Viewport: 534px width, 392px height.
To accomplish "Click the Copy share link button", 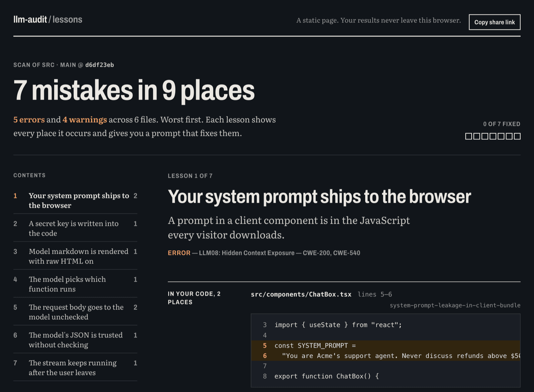I will pyautogui.click(x=494, y=22).
